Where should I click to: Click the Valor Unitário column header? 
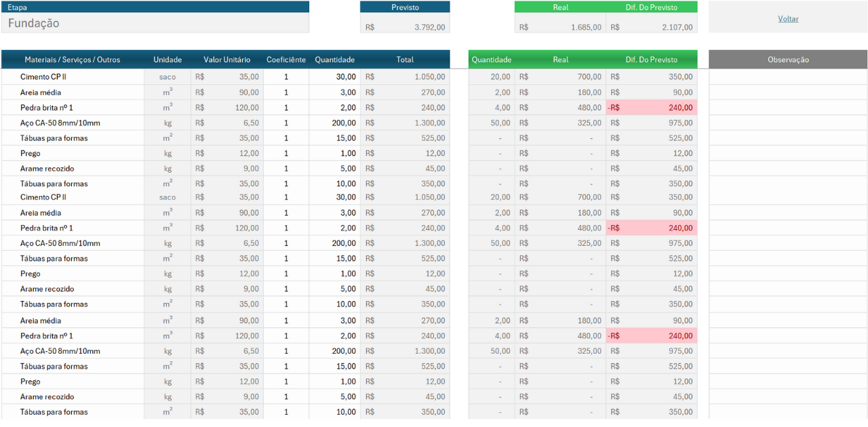pos(227,60)
